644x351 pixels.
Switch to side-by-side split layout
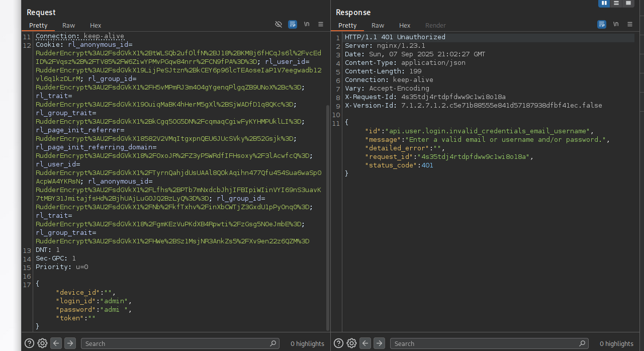[x=604, y=3]
